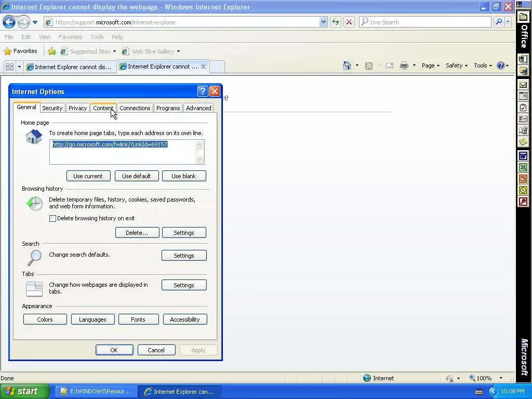
Task: Switch to the Content tab
Action: click(x=103, y=108)
